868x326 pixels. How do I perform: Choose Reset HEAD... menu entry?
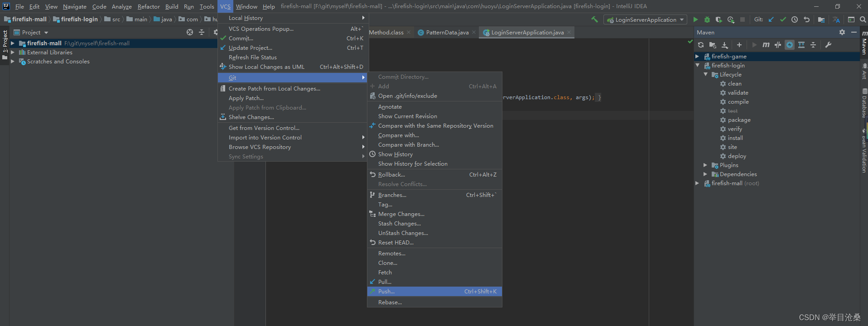tap(434, 243)
